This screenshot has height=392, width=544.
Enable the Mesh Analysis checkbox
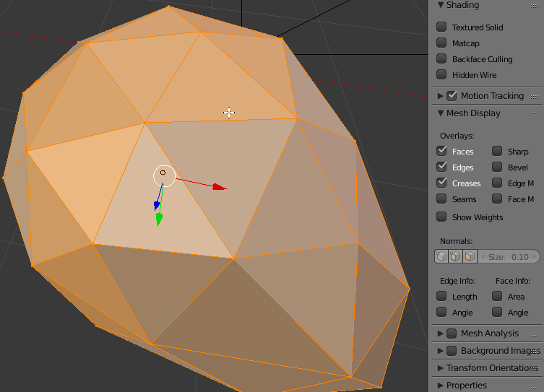tap(452, 334)
